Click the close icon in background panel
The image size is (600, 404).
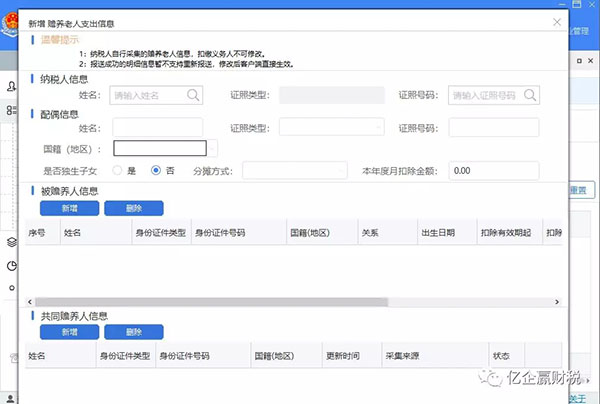click(x=590, y=61)
